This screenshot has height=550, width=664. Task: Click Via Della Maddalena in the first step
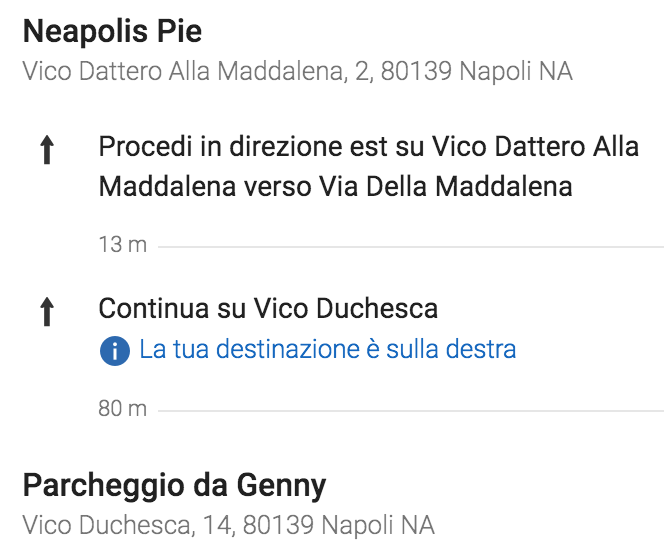coord(446,186)
